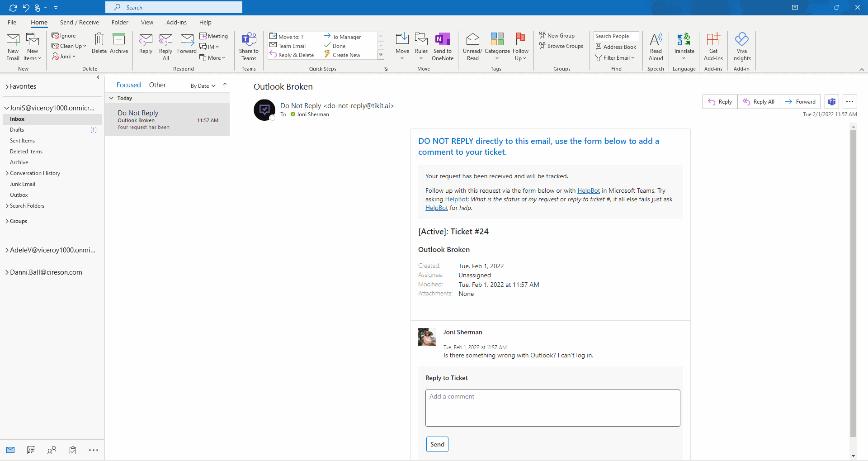This screenshot has height=461, width=868.
Task: Click Reply All button in reading pane
Action: tap(759, 102)
